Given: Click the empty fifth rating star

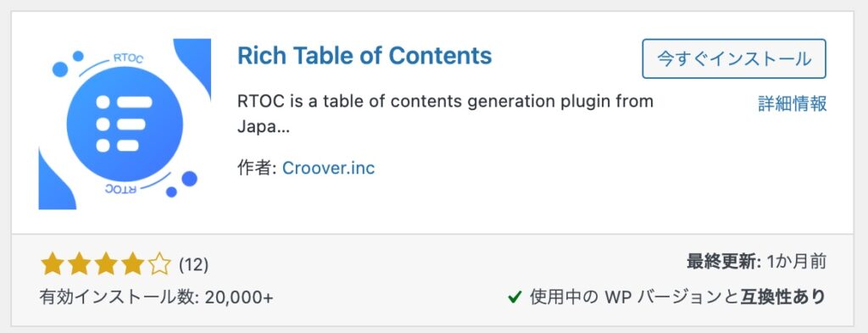Looking at the screenshot, I should pos(160,264).
